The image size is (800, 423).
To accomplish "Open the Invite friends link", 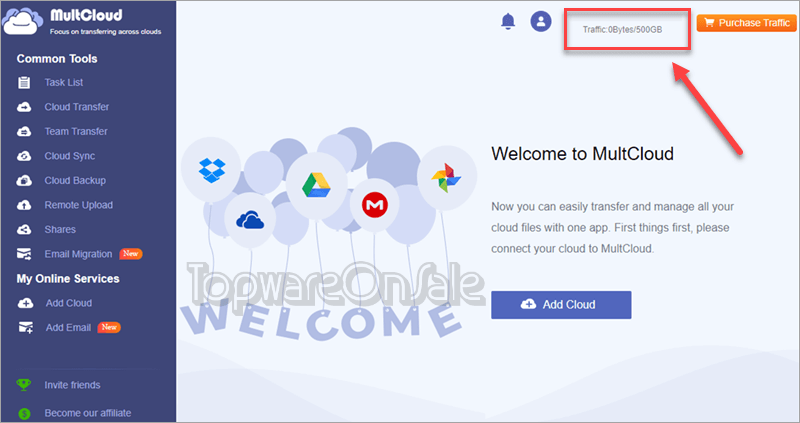I will click(x=72, y=385).
